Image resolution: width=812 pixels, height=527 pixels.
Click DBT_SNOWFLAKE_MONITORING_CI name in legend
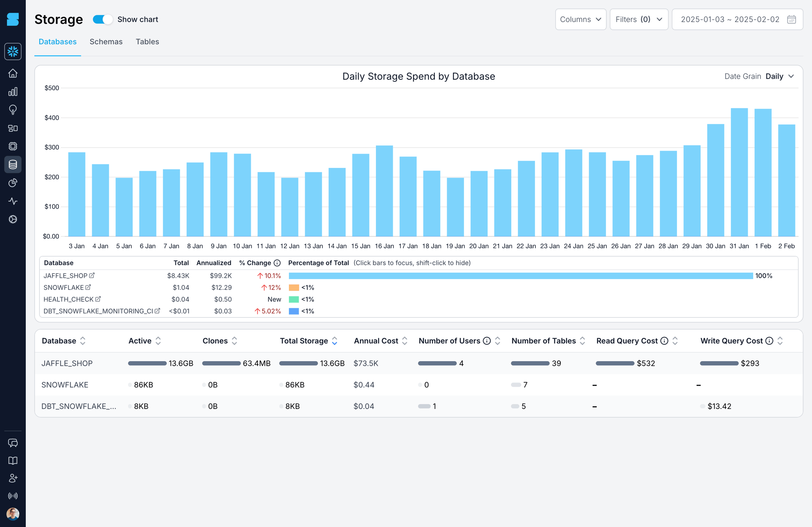click(x=98, y=311)
